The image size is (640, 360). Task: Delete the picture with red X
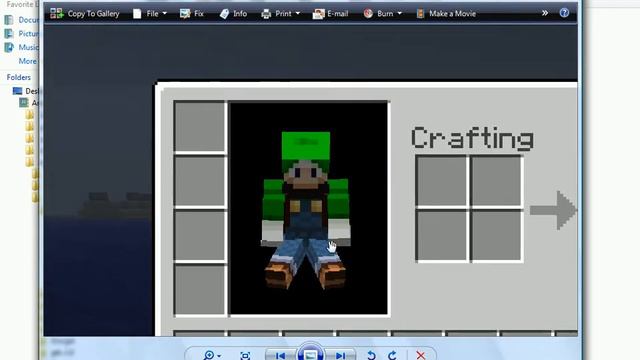[420, 356]
